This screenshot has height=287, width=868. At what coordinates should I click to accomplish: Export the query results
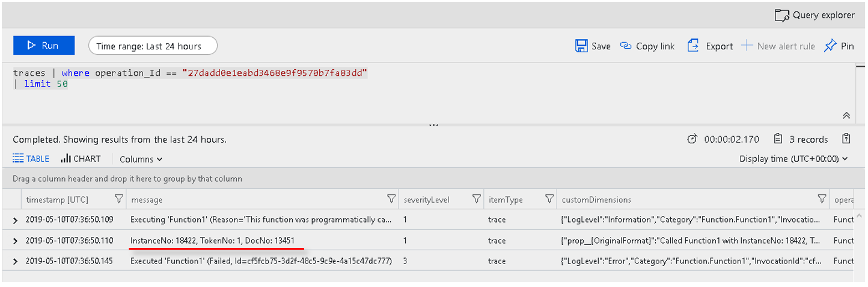click(711, 46)
